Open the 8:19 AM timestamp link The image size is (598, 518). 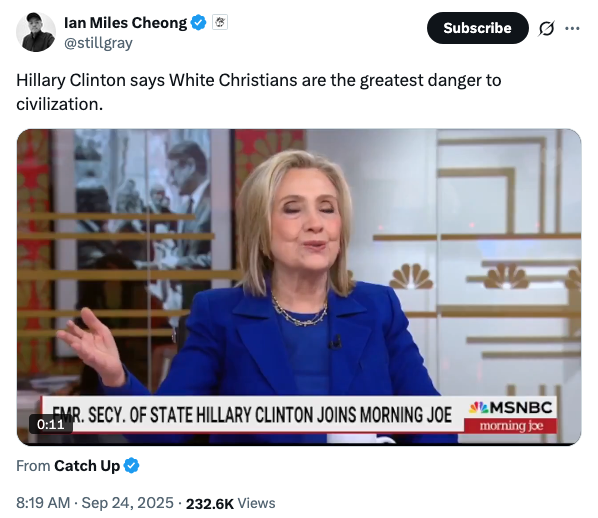pyautogui.click(x=43, y=503)
